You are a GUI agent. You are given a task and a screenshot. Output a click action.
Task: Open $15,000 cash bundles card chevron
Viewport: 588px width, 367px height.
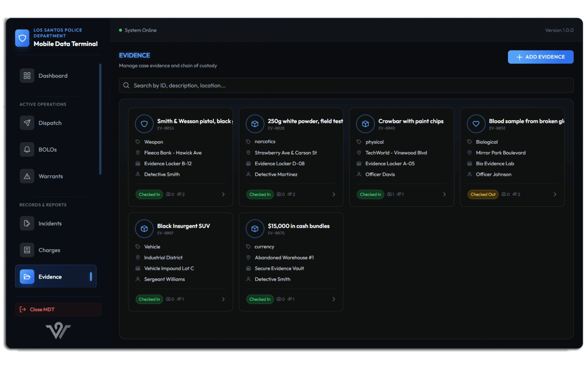pyautogui.click(x=334, y=299)
